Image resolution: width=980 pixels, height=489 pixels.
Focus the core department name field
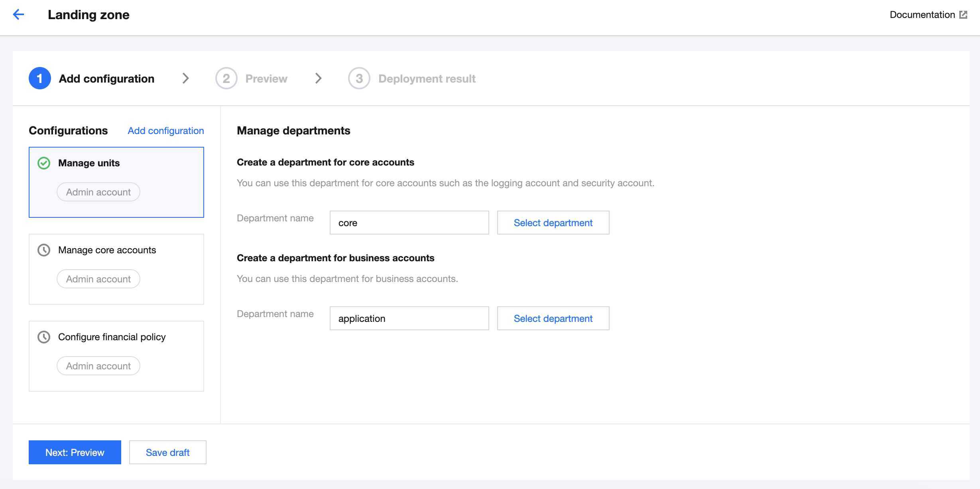[x=409, y=223]
